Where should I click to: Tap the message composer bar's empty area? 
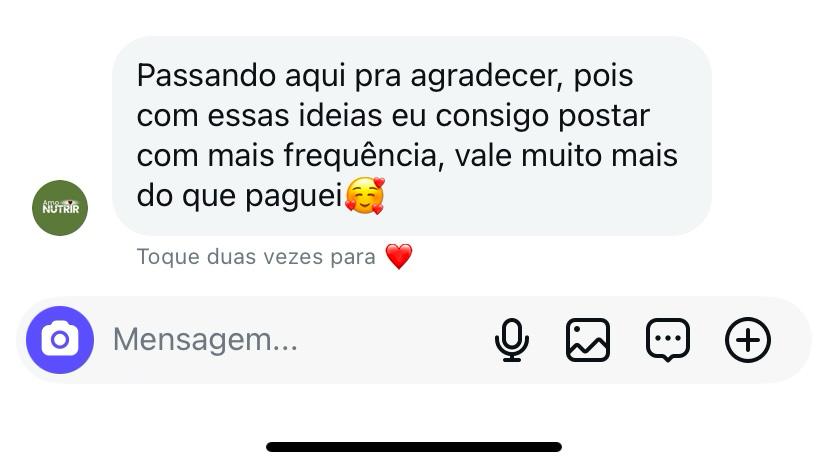click(x=391, y=340)
